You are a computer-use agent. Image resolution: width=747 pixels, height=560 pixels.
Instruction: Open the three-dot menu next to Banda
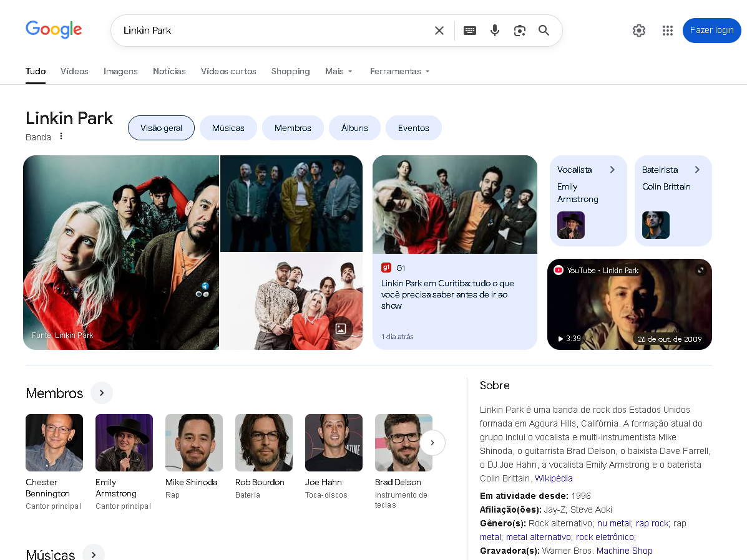[61, 136]
